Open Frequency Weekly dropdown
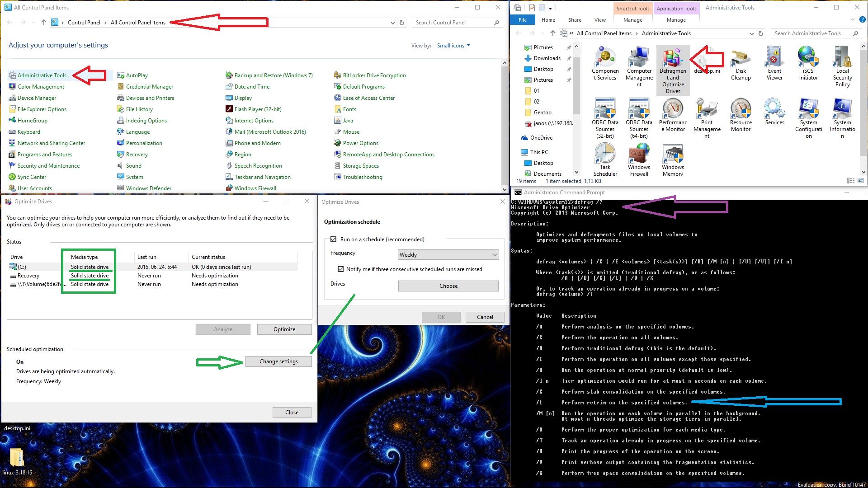The image size is (868, 488). 448,255
